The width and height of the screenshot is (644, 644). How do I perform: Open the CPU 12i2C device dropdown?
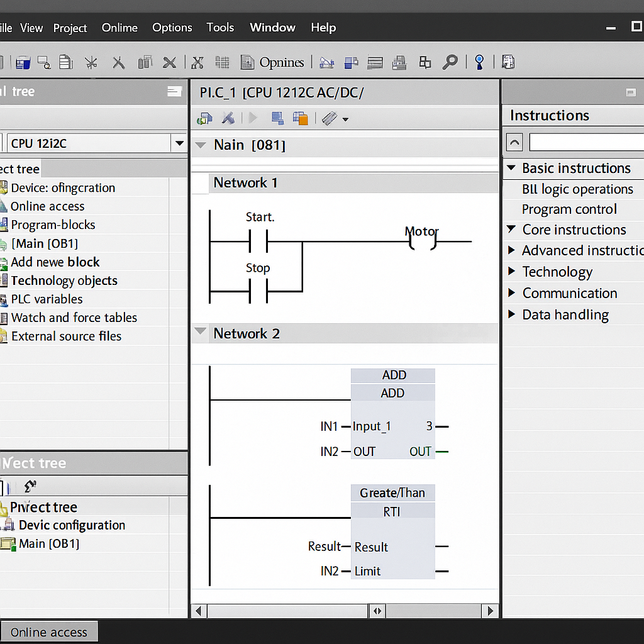(x=179, y=143)
